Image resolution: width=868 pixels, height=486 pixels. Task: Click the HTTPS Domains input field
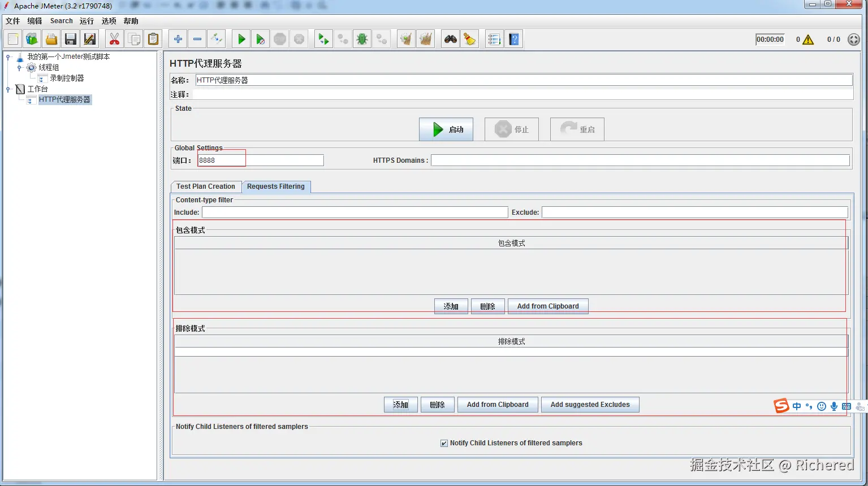tap(640, 160)
